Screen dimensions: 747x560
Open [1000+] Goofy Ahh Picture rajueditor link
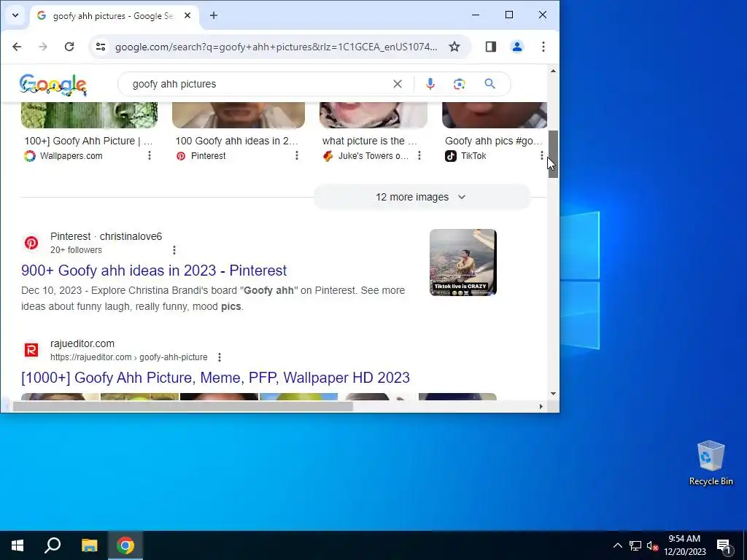pyautogui.click(x=215, y=378)
